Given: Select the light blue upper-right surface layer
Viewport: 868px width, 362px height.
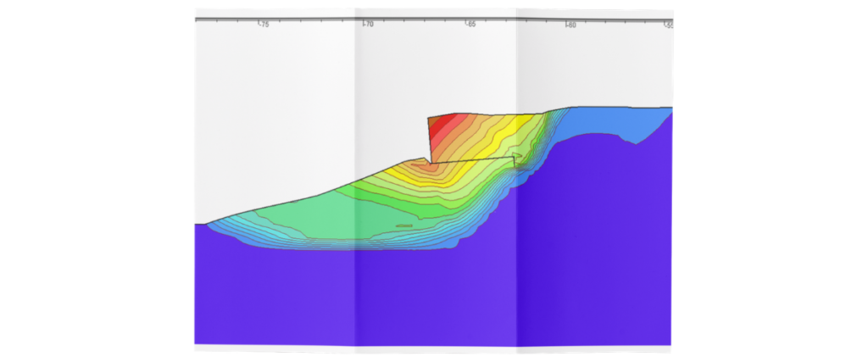Looking at the screenshot, I should 609,123.
